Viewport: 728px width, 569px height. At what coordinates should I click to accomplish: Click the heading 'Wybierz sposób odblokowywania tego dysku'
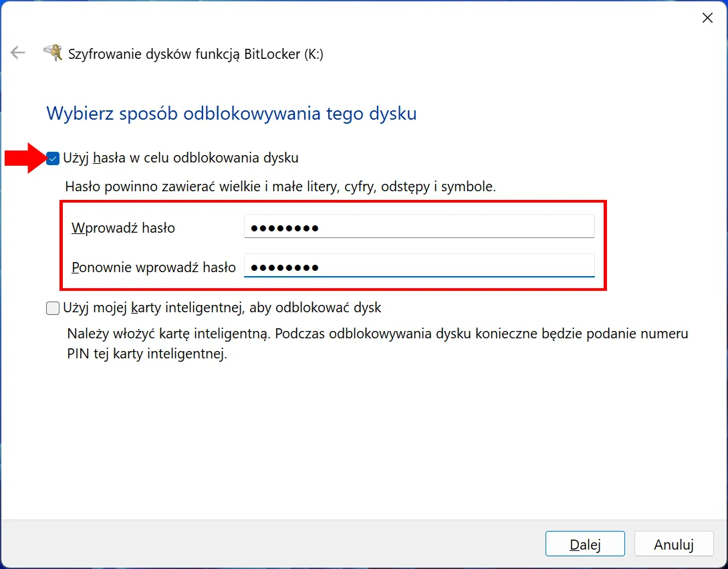[x=231, y=114]
